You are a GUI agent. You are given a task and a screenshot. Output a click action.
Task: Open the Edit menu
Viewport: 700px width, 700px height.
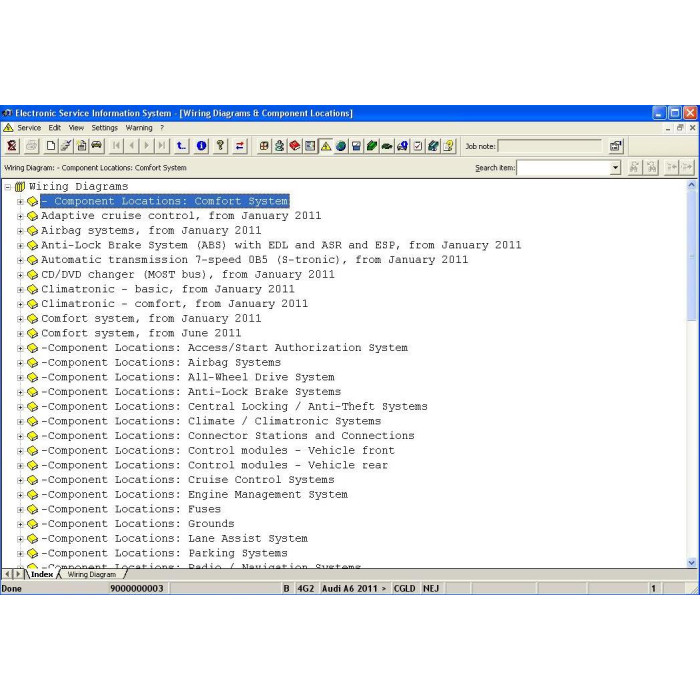click(54, 128)
